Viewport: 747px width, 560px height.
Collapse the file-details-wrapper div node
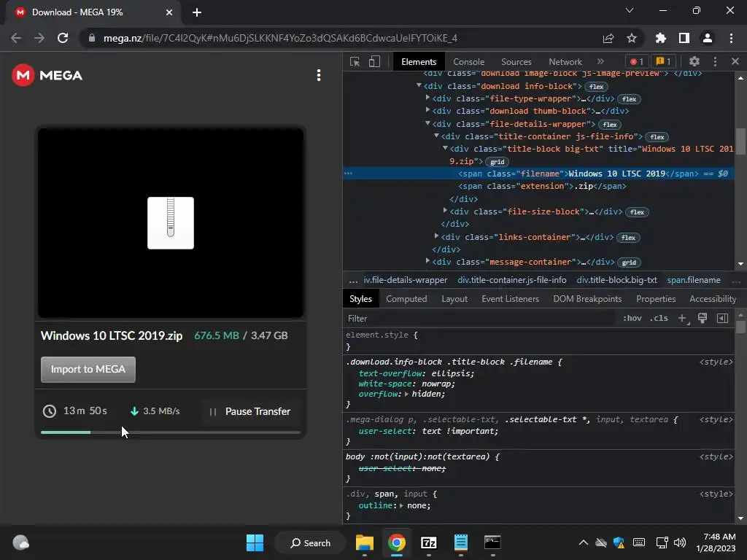[427, 123]
